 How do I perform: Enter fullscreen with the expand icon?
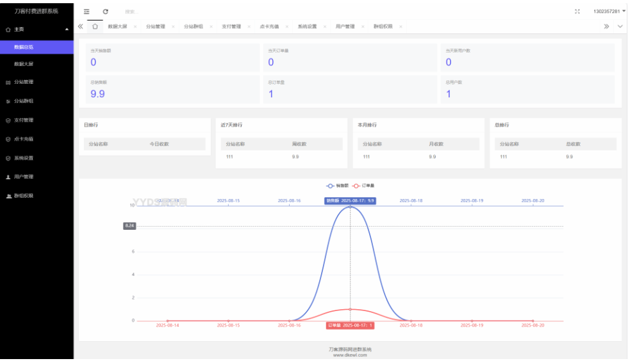pos(577,12)
